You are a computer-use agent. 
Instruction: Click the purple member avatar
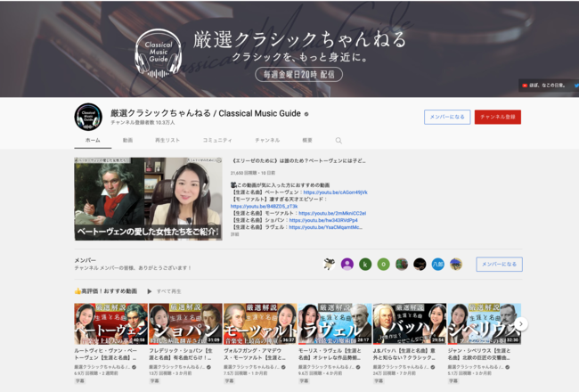tap(347, 265)
